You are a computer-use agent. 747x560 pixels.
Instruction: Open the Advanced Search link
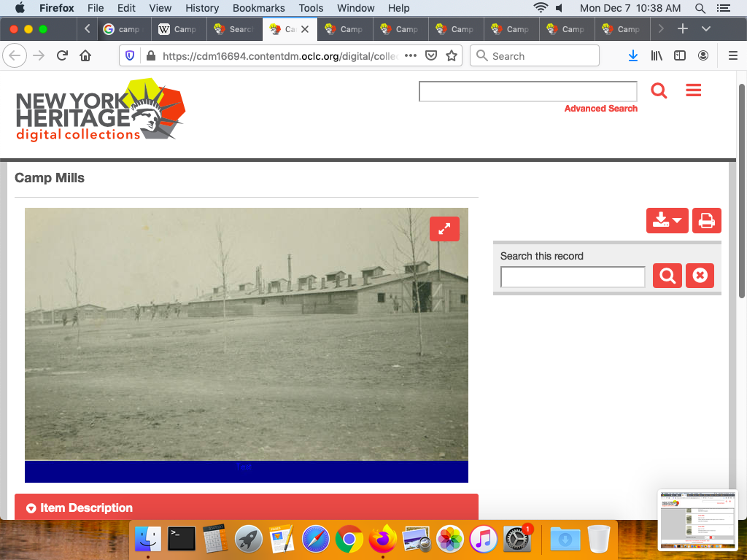click(x=600, y=109)
